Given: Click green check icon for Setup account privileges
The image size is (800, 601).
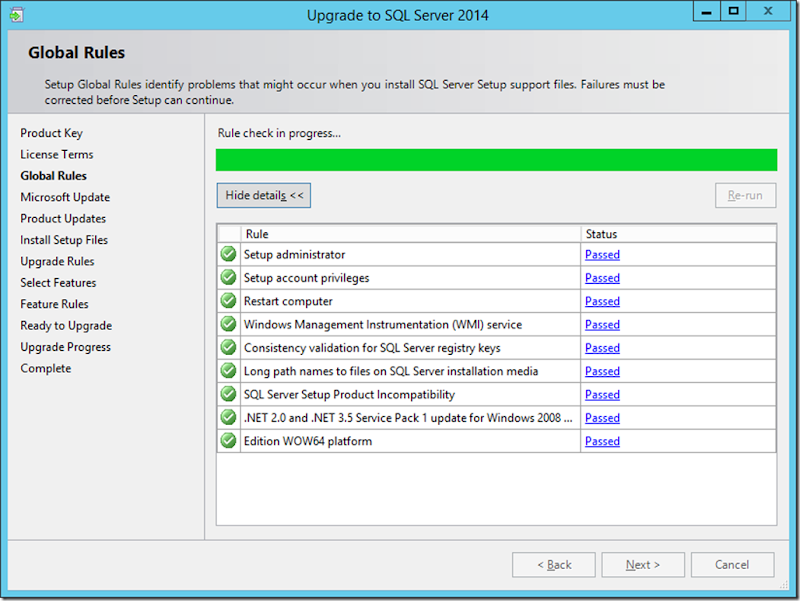Looking at the screenshot, I should [229, 278].
